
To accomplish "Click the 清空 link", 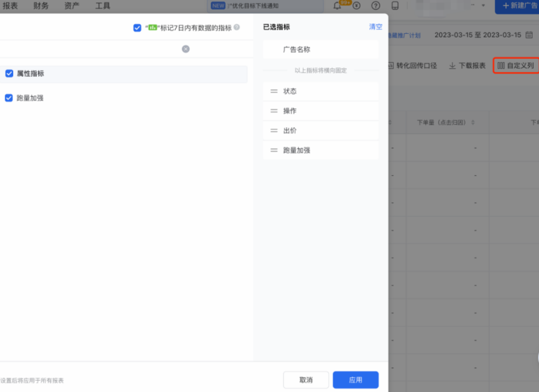I will [376, 27].
